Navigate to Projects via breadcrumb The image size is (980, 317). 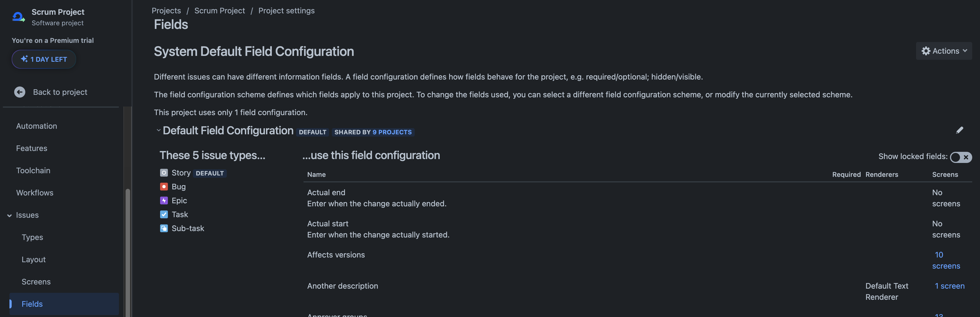coord(166,10)
